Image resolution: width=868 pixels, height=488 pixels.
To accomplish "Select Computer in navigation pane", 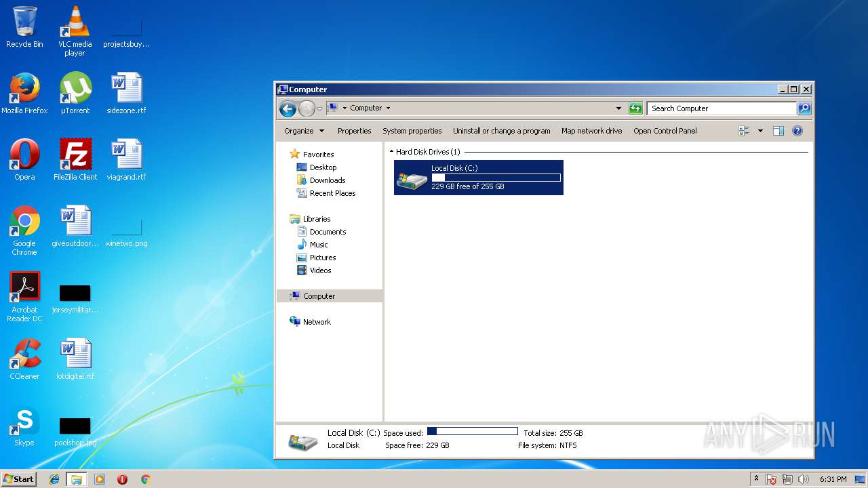I will point(330,296).
